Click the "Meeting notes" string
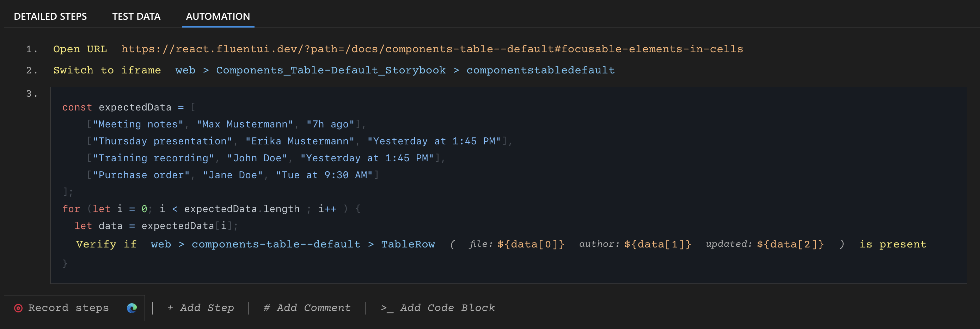Viewport: 980px width, 329px height. point(138,124)
